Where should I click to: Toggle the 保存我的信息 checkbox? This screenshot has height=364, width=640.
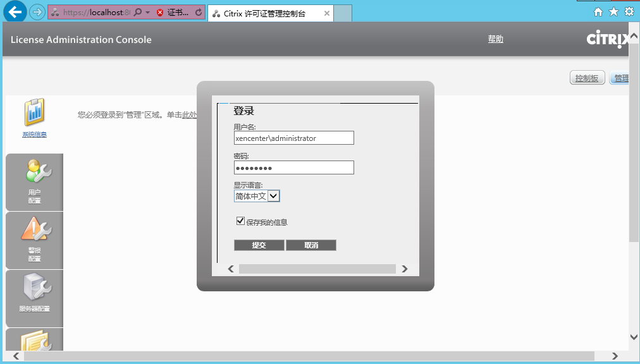[x=240, y=221]
